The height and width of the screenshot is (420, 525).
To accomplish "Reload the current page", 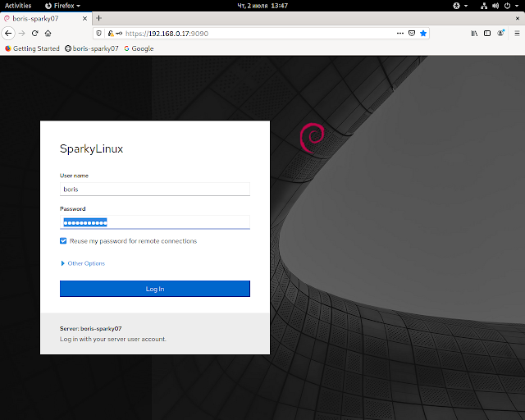I will tap(34, 33).
